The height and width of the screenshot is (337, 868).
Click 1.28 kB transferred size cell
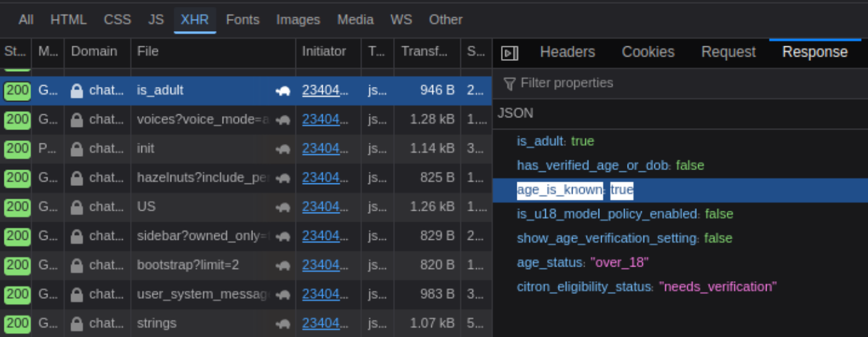[432, 119]
